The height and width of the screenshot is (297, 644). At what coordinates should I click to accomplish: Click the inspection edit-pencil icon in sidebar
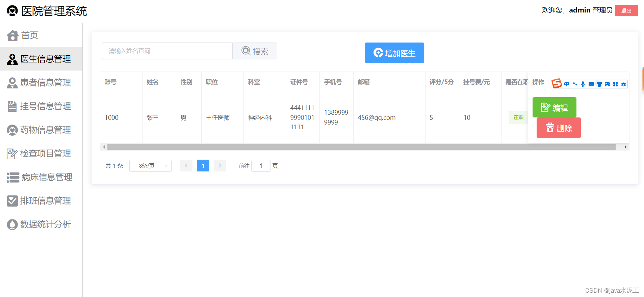12,154
